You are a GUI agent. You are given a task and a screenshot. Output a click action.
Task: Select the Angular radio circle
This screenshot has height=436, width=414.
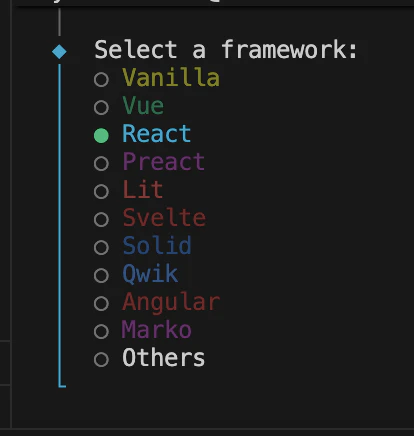101,304
